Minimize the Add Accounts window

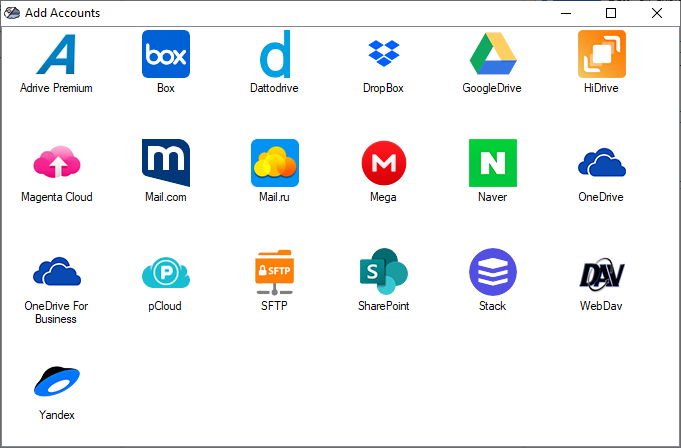click(x=566, y=13)
